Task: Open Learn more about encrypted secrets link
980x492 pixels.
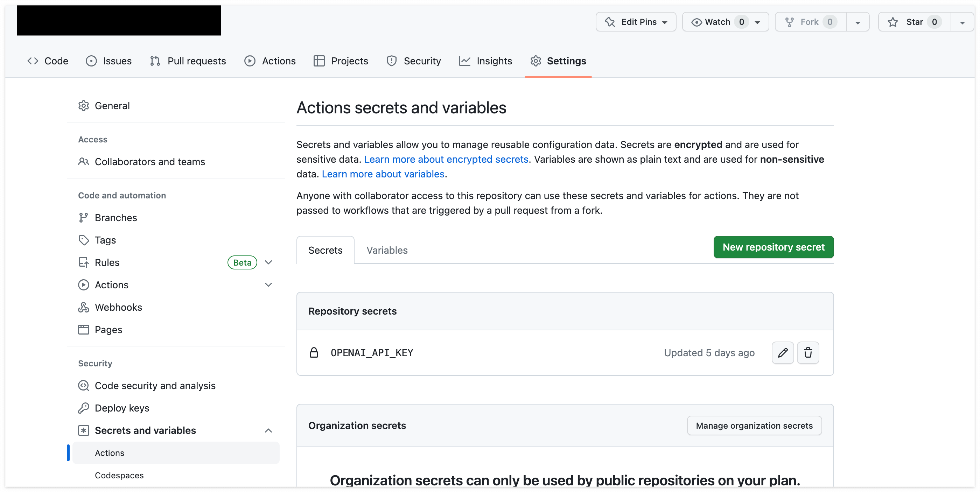Action: pos(446,159)
